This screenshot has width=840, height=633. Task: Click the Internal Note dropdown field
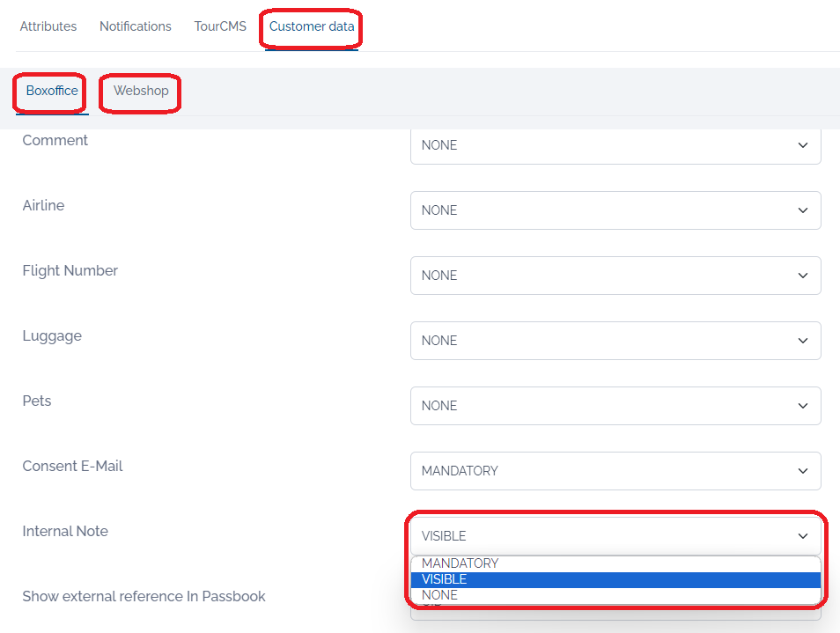[x=615, y=536]
